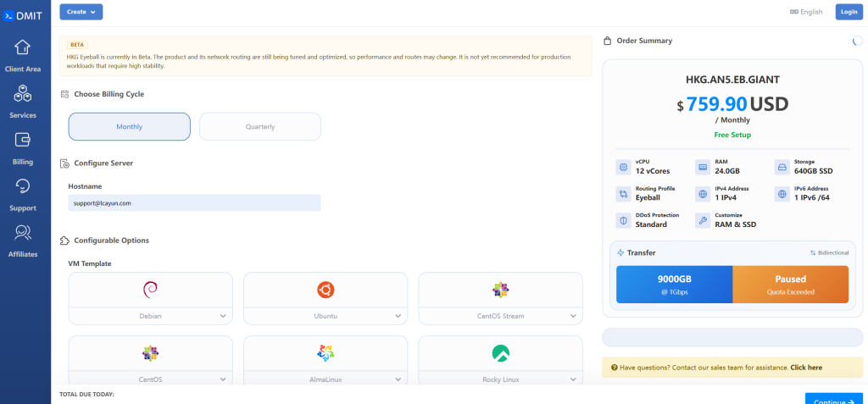Go to Support menu label
This screenshot has width=868, height=404.
coord(23,208)
